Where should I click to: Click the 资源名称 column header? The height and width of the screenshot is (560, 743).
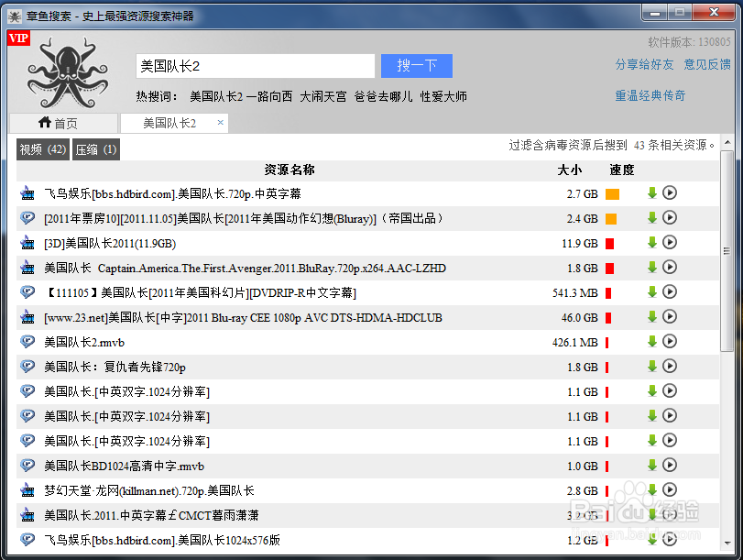click(x=290, y=170)
